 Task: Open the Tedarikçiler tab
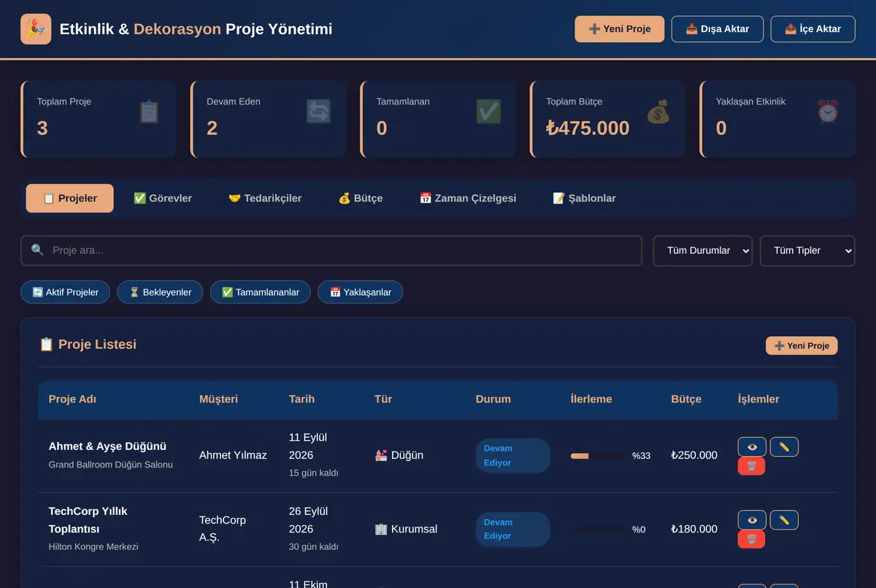click(265, 198)
